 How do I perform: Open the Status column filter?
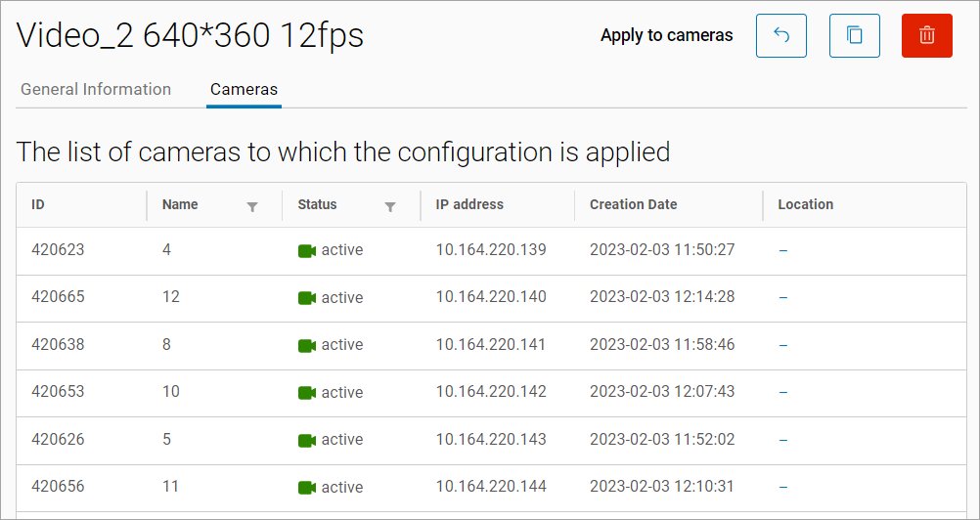390,206
